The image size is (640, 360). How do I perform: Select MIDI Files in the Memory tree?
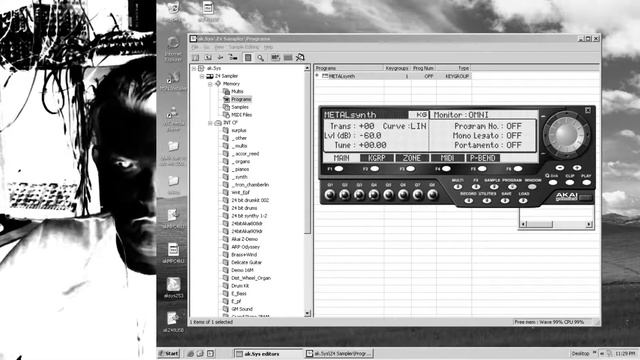click(241, 115)
